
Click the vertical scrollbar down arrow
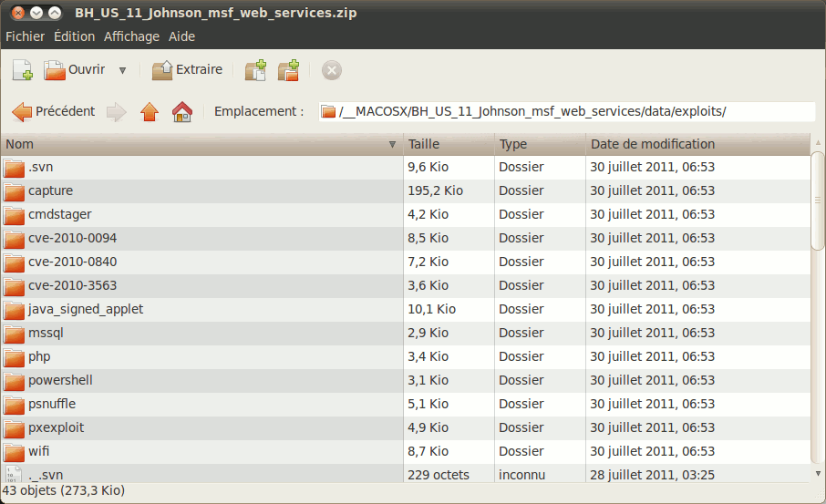click(818, 472)
